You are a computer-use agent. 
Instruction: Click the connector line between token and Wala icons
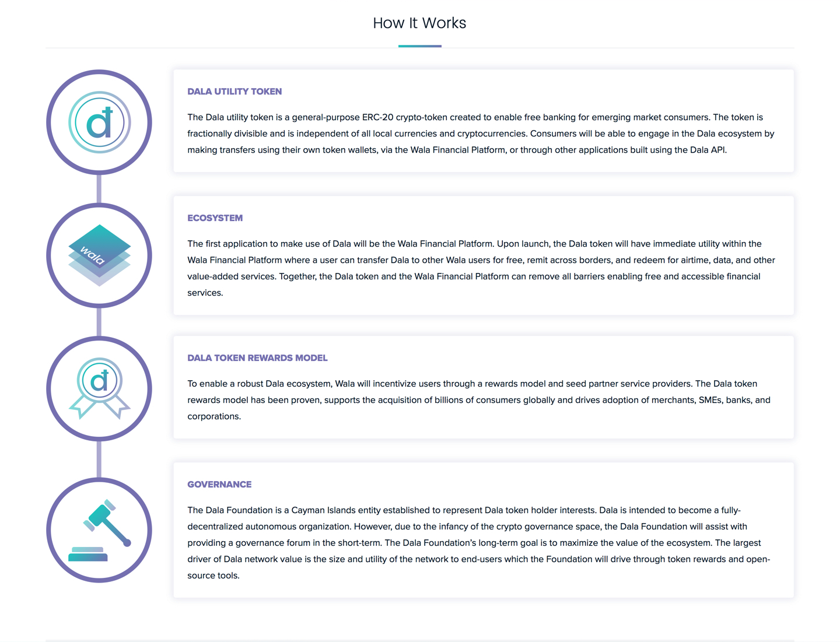point(99,189)
